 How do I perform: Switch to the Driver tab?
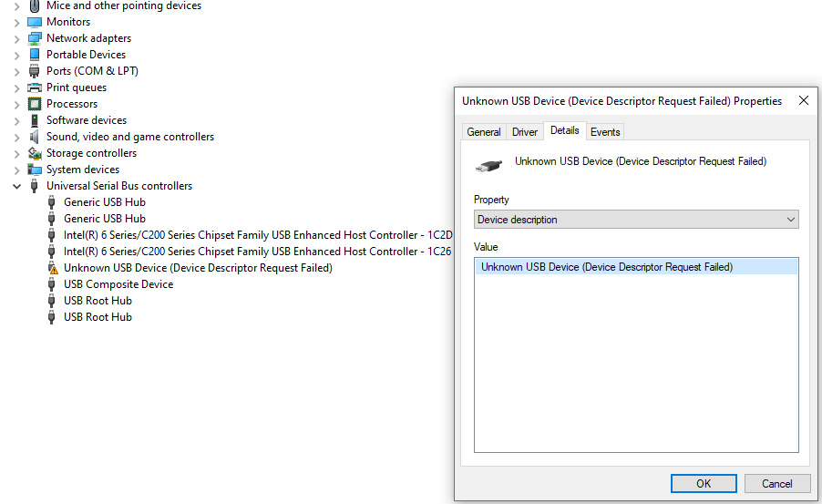525,132
